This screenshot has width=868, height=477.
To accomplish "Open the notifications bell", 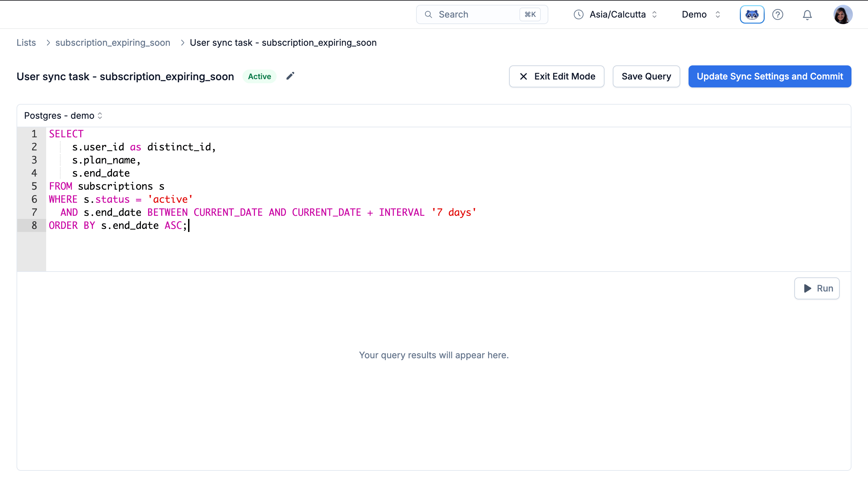I will [807, 14].
